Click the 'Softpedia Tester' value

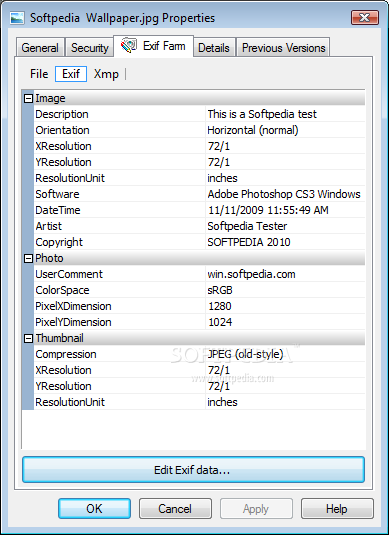pyautogui.click(x=247, y=226)
